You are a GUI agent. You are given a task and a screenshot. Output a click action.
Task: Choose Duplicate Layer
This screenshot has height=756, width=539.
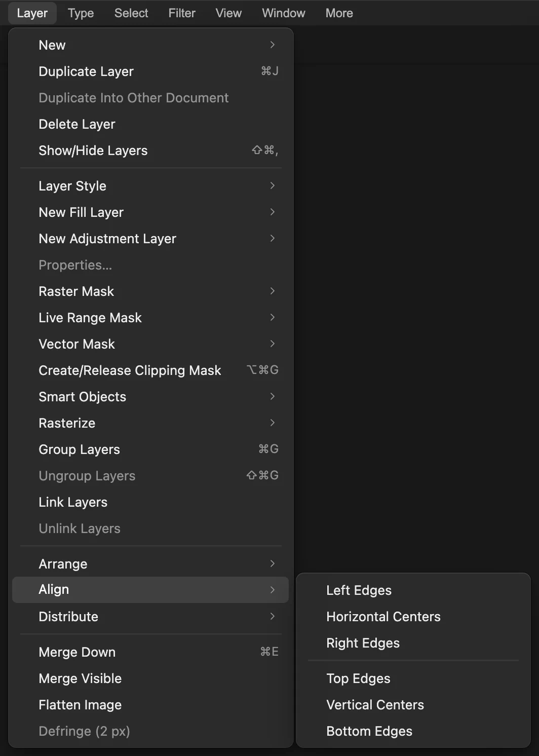pos(150,71)
